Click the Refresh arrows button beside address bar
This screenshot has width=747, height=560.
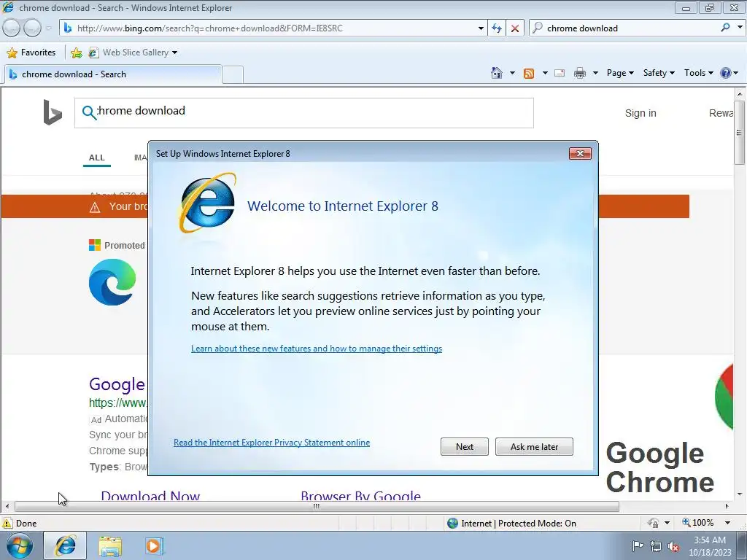pos(496,28)
